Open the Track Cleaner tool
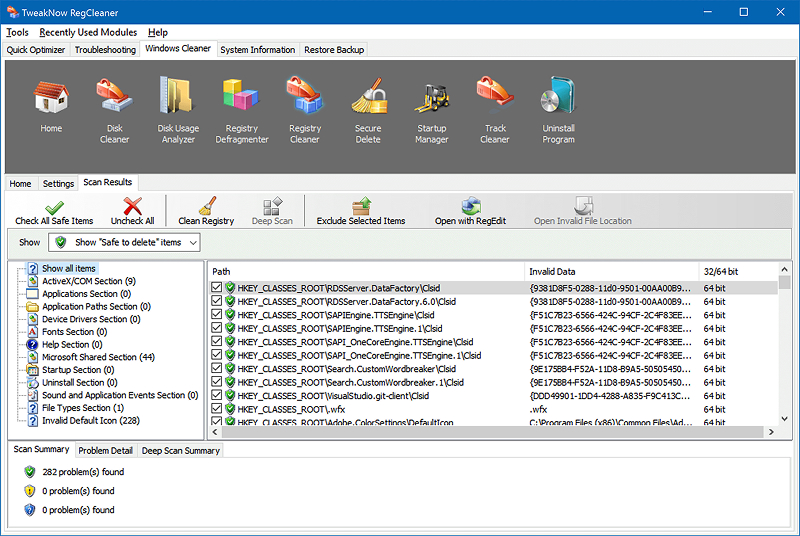This screenshot has width=800, height=536. click(x=495, y=95)
